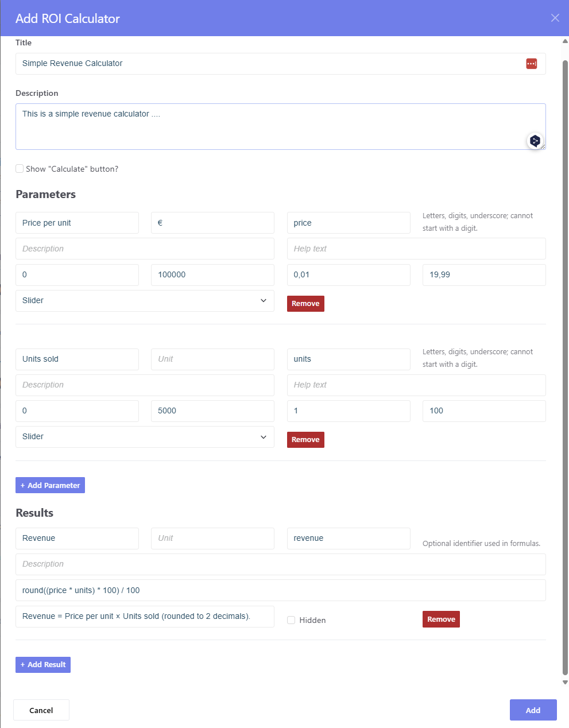The width and height of the screenshot is (569, 728).
Task: Open the Slider type dropdown for Price per unit
Action: point(145,301)
